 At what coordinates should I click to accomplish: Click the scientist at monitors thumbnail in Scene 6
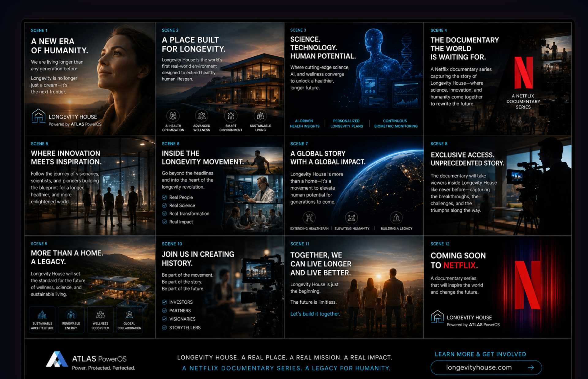(x=254, y=189)
